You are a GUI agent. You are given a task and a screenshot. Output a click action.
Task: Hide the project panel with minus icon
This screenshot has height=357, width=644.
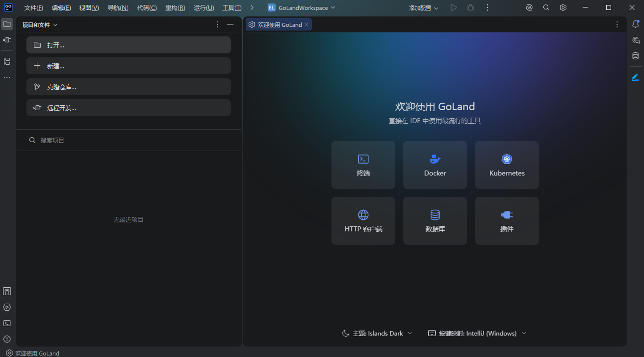pos(230,24)
